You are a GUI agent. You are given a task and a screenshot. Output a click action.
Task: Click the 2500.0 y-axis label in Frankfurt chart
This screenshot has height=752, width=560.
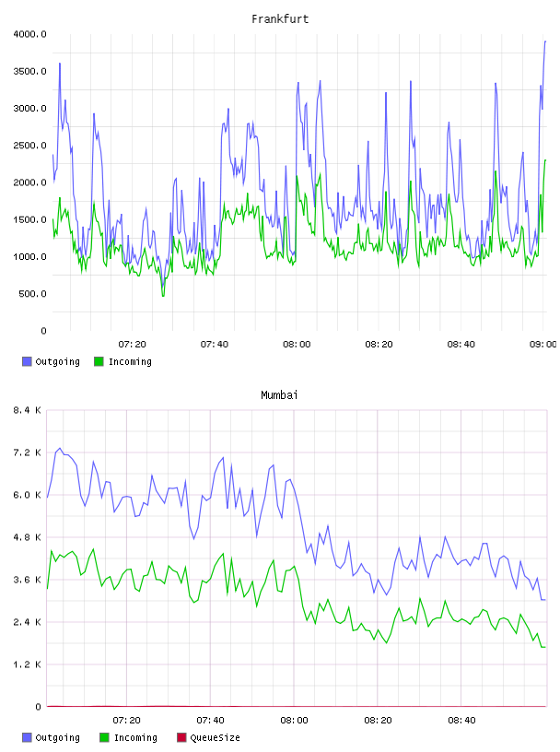coord(29,146)
